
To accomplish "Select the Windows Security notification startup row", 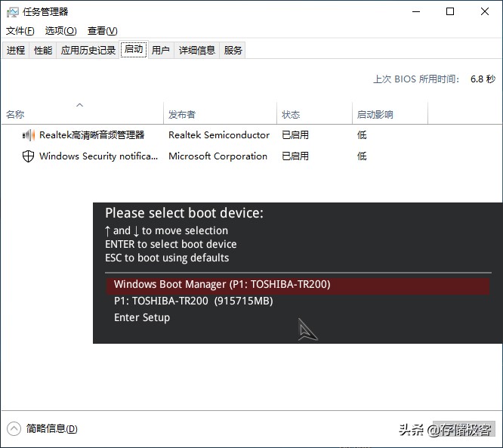I will (251, 156).
